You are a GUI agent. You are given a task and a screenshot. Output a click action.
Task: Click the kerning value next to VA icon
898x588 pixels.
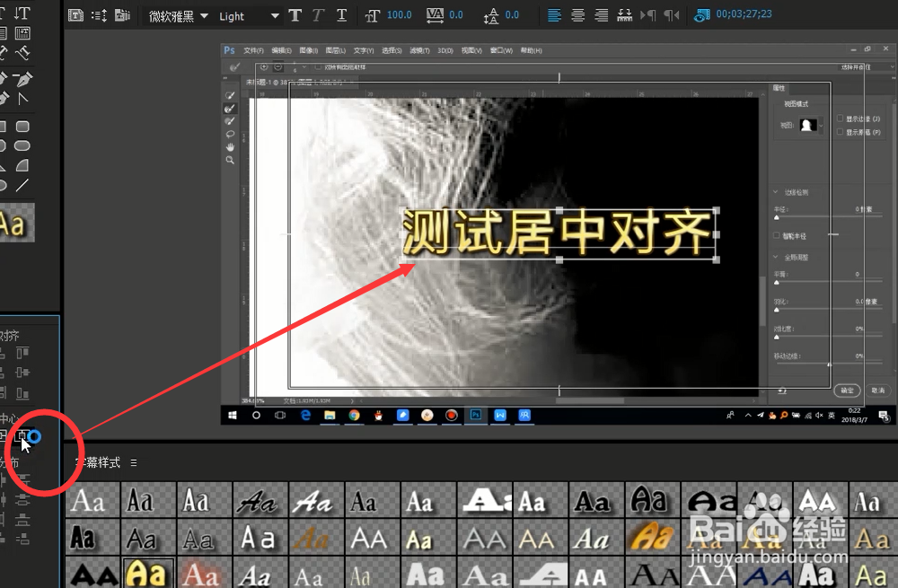click(x=456, y=15)
